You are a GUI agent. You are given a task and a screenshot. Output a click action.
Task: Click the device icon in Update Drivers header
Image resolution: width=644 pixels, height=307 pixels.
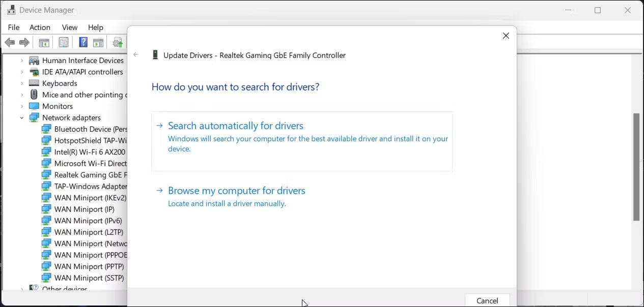pos(155,55)
